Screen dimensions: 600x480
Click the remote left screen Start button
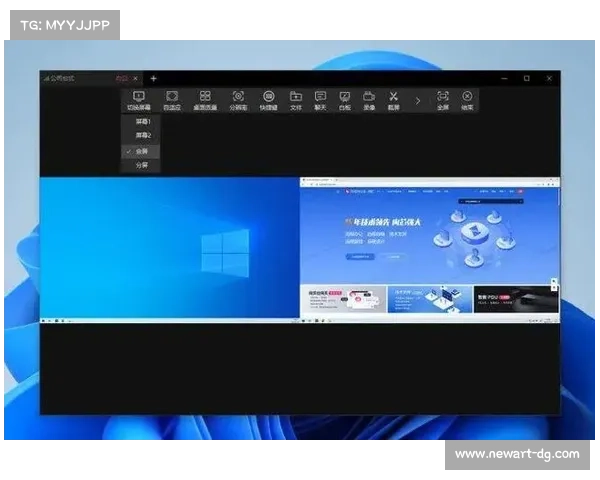(x=43, y=320)
